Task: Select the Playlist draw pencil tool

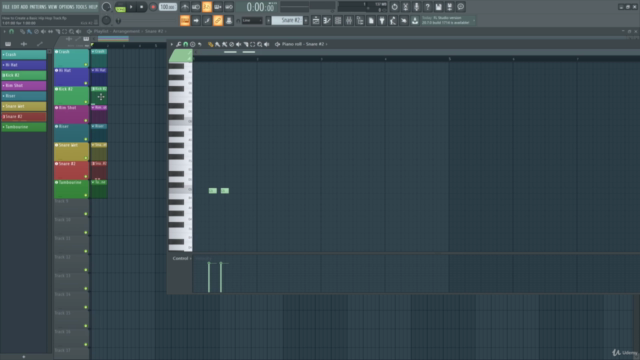Action: click(x=22, y=31)
